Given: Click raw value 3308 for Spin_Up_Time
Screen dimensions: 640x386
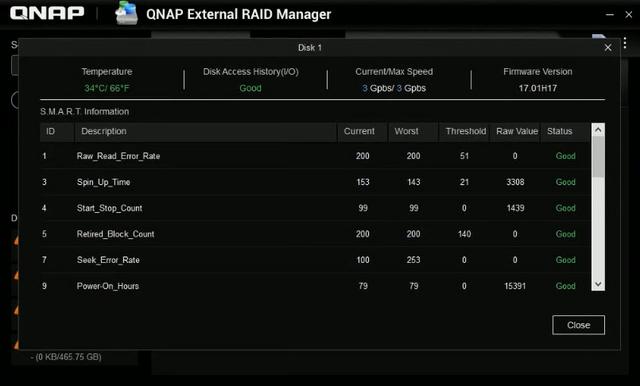Looking at the screenshot, I should tap(515, 182).
